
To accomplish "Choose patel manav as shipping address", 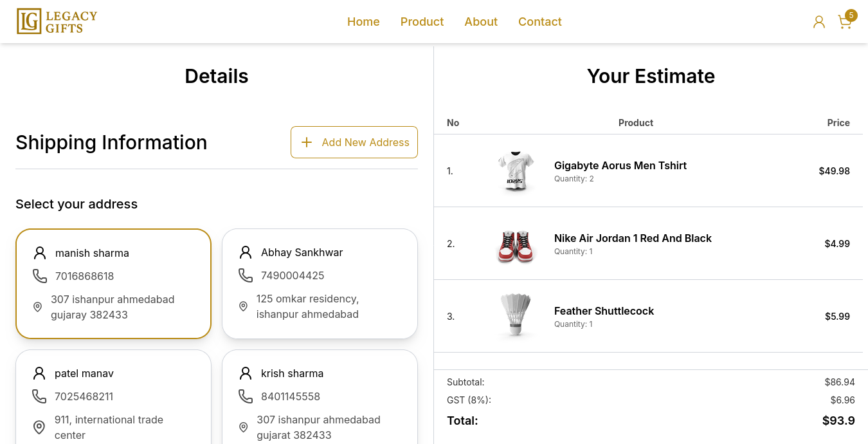I will pos(113,397).
